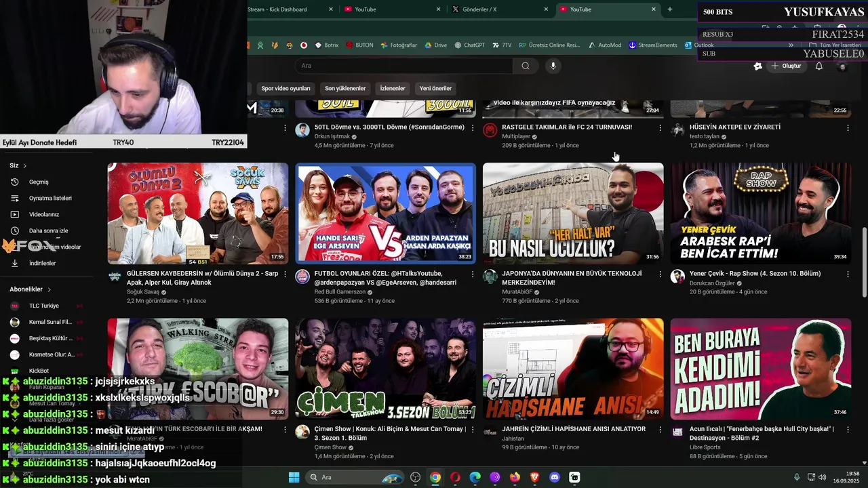Viewport: 868px width, 488px height.
Task: Activate voice search microphone in YouTube
Action: tap(553, 66)
